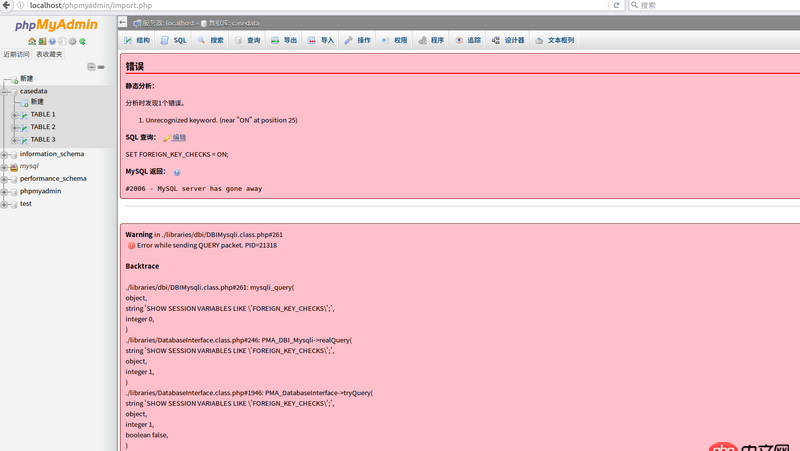Open the 导出 (Export) tab
800x451 pixels.
[x=284, y=40]
